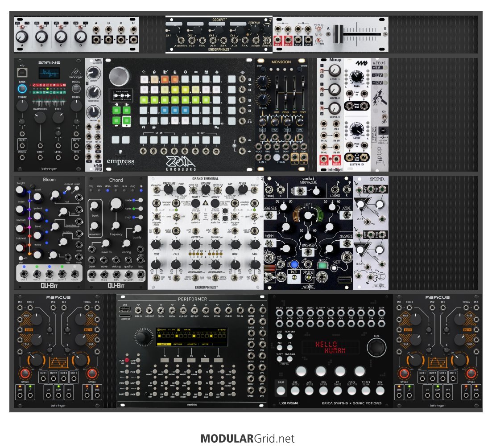Image resolution: width=496 pixels, height=448 pixels.
Task: Click the USB port on the Brains module
Action: 22,73
